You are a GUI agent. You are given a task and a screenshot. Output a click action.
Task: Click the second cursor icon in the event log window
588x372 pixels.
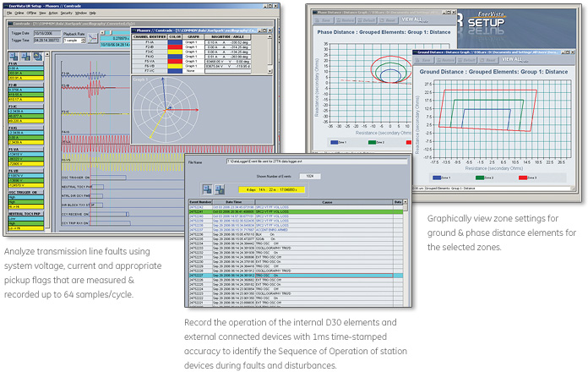pos(220,189)
